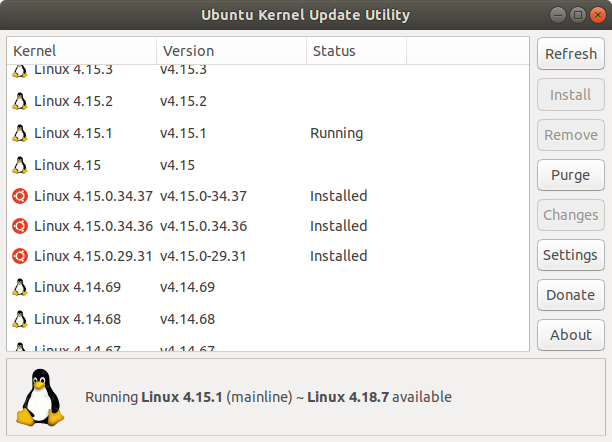Image resolution: width=612 pixels, height=442 pixels.
Task: Open the About dialog
Action: [x=571, y=335]
